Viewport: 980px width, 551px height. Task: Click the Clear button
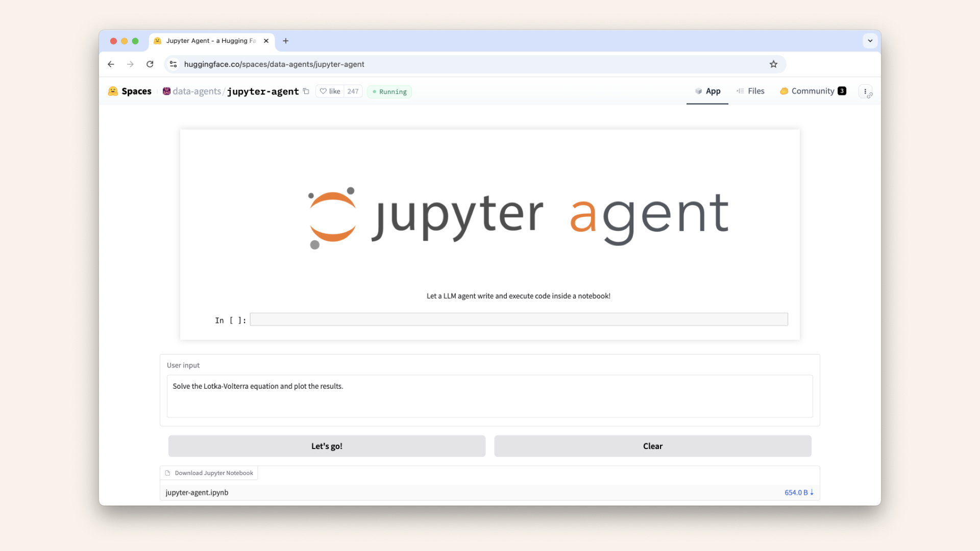click(x=653, y=445)
